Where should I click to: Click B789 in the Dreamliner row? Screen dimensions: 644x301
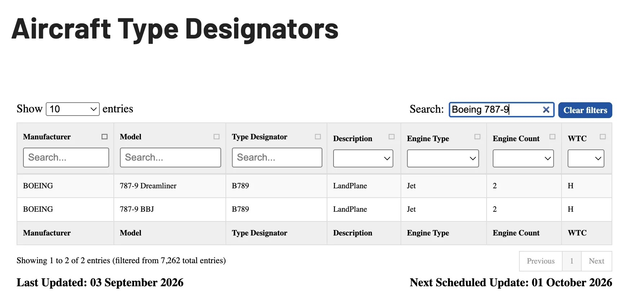240,186
